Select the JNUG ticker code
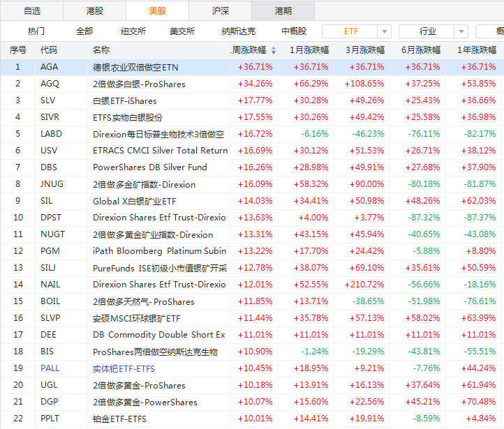This screenshot has width=504, height=429. (x=52, y=183)
